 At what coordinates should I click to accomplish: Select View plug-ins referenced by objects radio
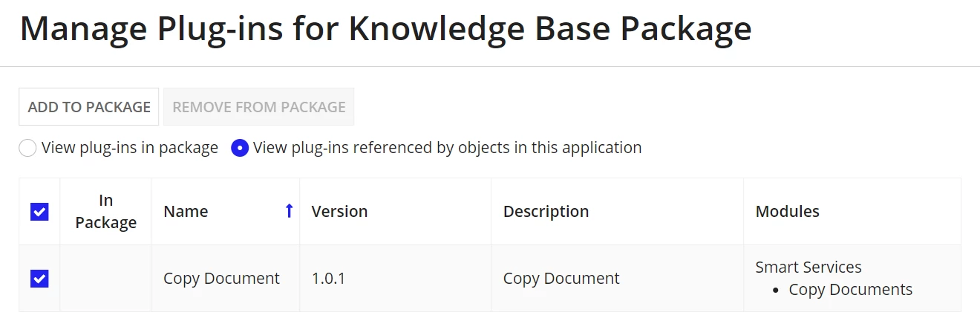240,148
